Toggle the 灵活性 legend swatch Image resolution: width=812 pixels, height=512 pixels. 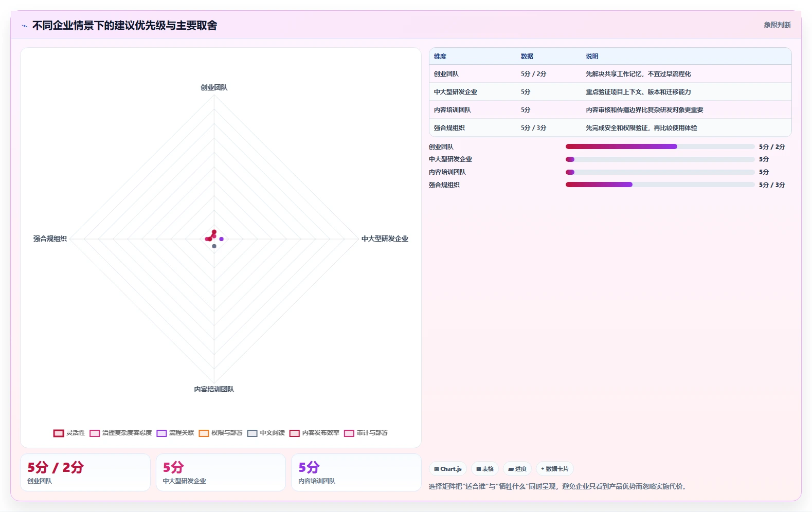59,433
